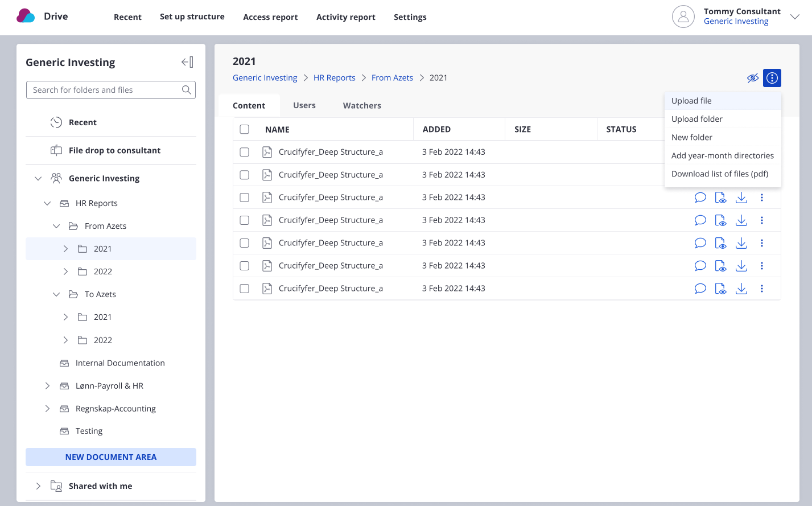
Task: Select New folder in the menu
Action: coord(723,137)
